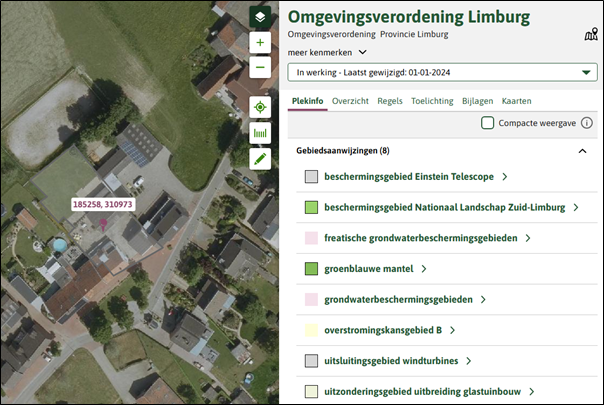Expand chevron after Nationaal Landschap Zuid-Limburg
Screen dimensions: 604x405
click(x=576, y=207)
